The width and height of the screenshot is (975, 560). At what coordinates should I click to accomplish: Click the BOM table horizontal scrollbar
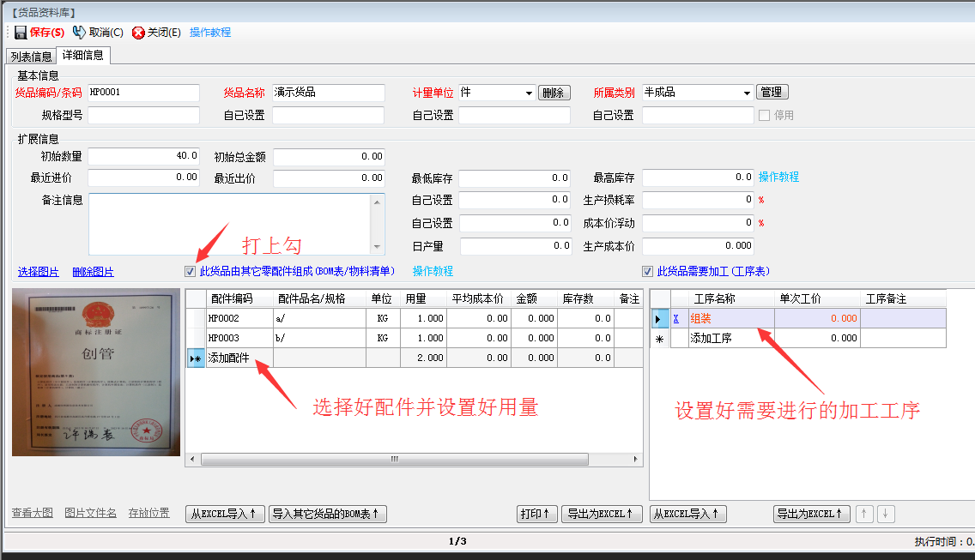click(x=394, y=461)
